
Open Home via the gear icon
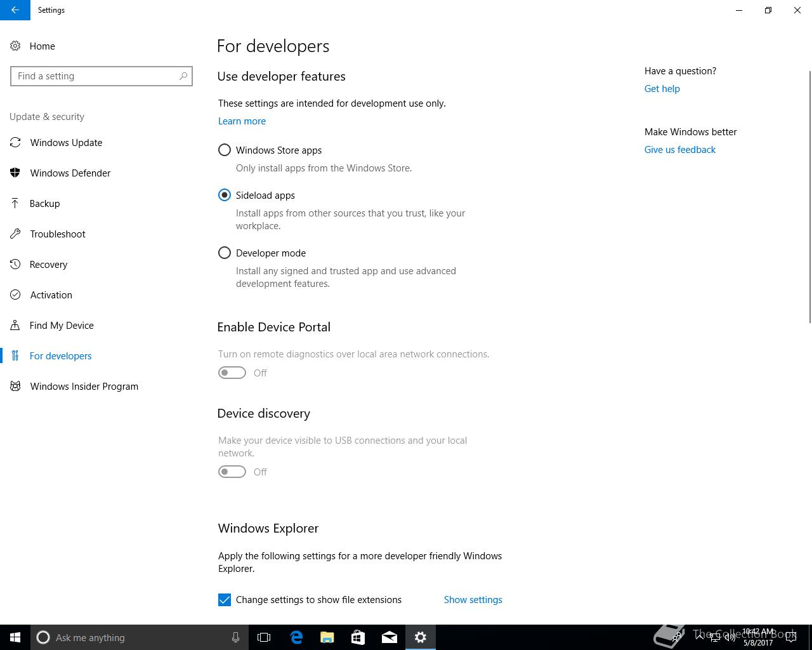15,46
